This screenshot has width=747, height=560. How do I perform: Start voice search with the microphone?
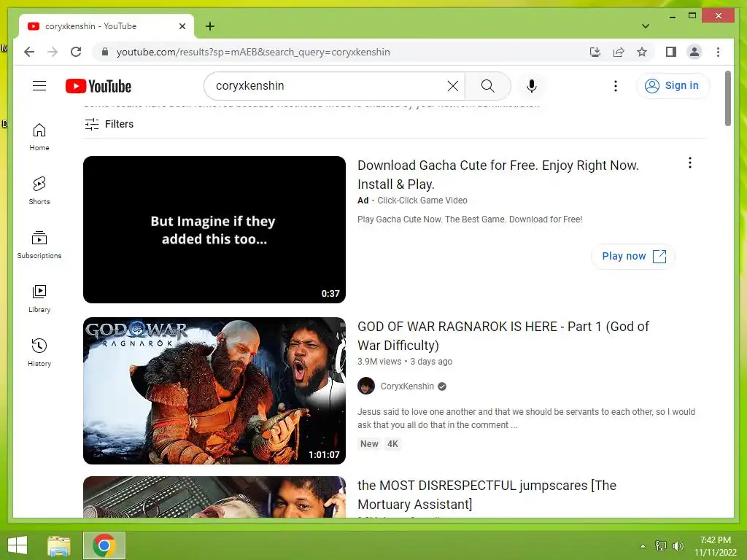click(532, 86)
